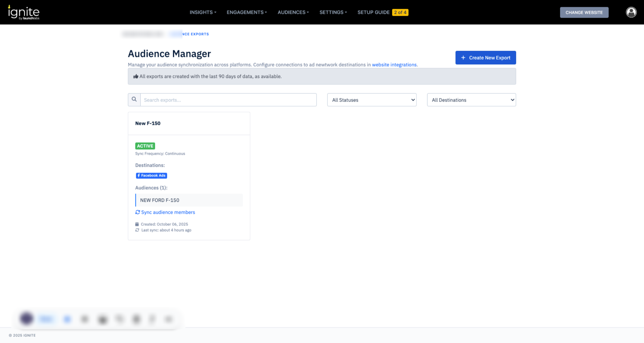
Task: Click the Change Website button
Action: click(584, 12)
